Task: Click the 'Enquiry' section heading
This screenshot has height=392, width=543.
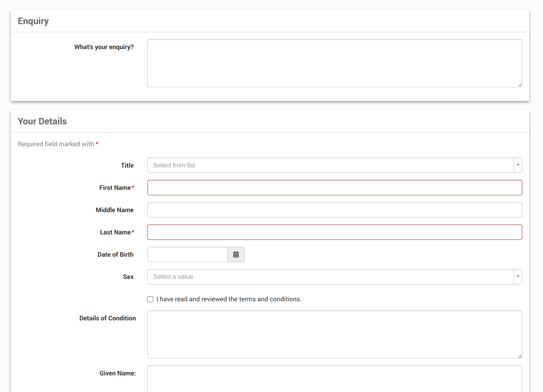Action: pyautogui.click(x=33, y=21)
